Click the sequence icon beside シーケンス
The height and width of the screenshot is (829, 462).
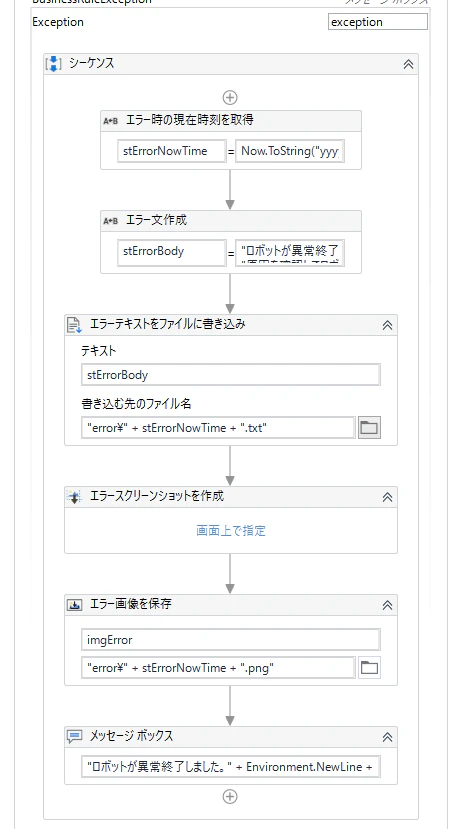click(x=53, y=64)
